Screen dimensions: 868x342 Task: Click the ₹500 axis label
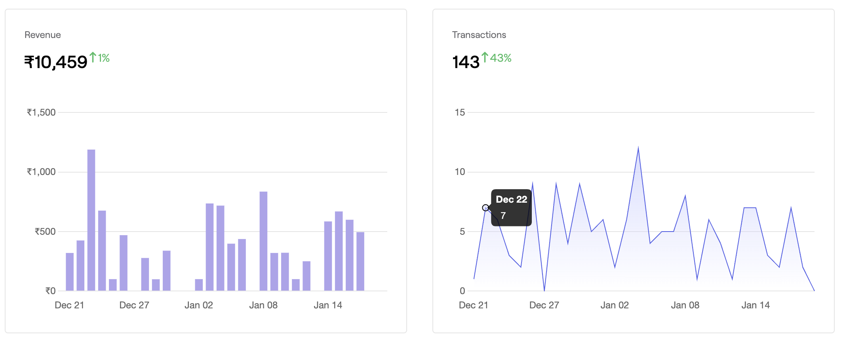click(45, 232)
